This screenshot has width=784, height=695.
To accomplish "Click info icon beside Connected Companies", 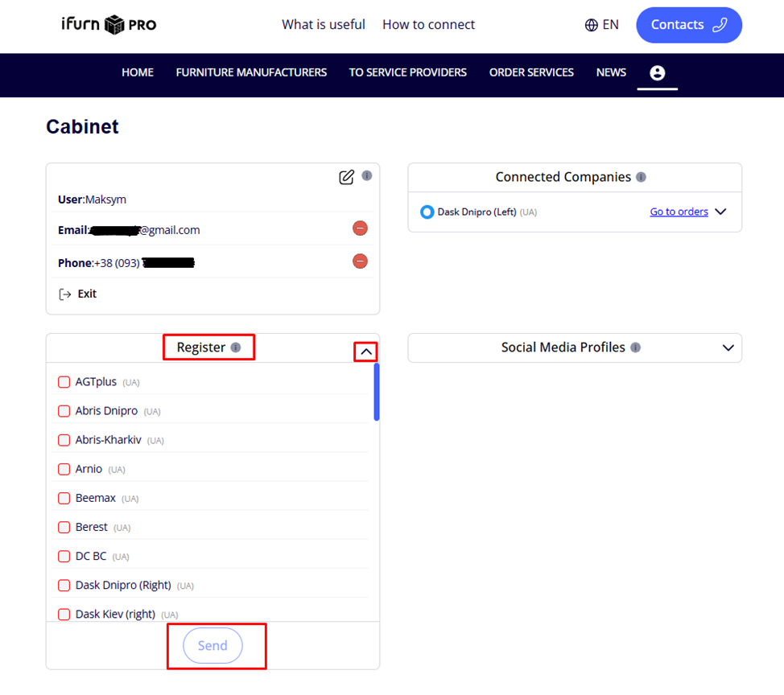I will coord(641,177).
